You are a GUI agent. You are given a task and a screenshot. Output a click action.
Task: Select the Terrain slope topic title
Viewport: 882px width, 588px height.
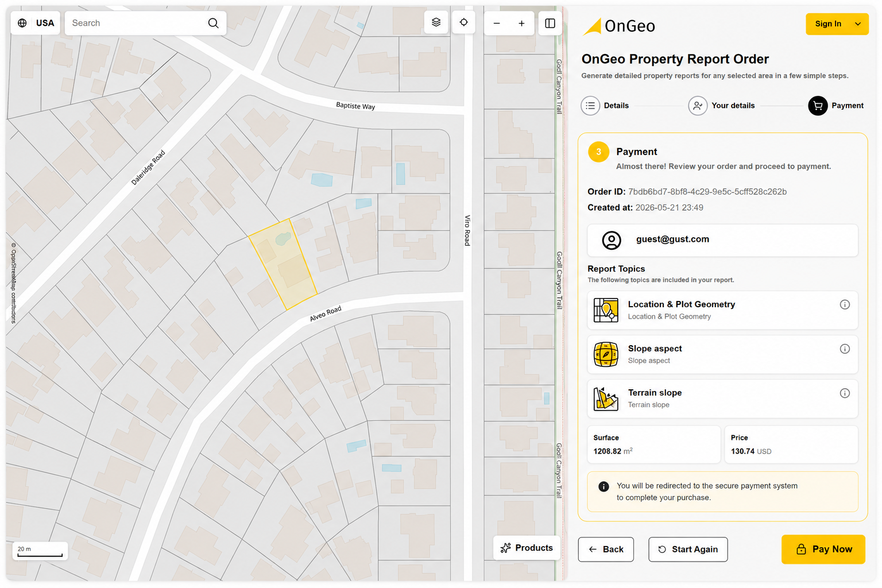(655, 393)
